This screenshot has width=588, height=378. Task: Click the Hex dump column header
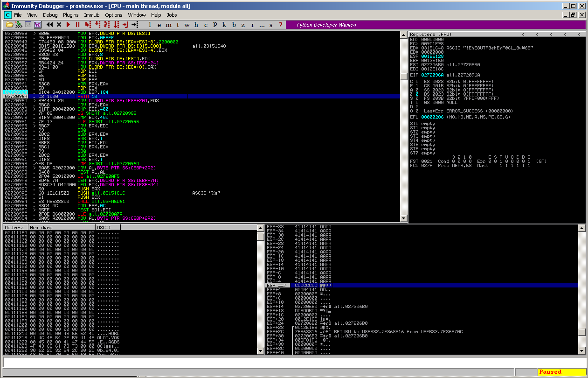pyautogui.click(x=62, y=227)
